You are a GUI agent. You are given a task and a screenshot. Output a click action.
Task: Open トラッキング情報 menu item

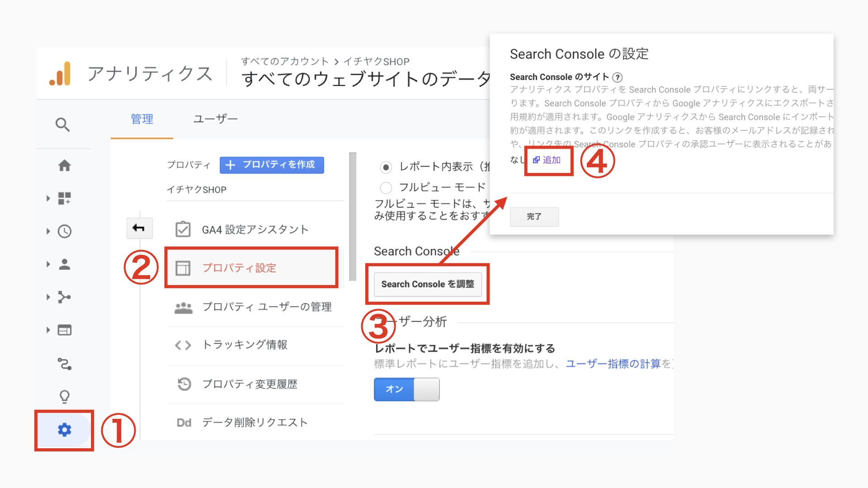click(x=256, y=345)
